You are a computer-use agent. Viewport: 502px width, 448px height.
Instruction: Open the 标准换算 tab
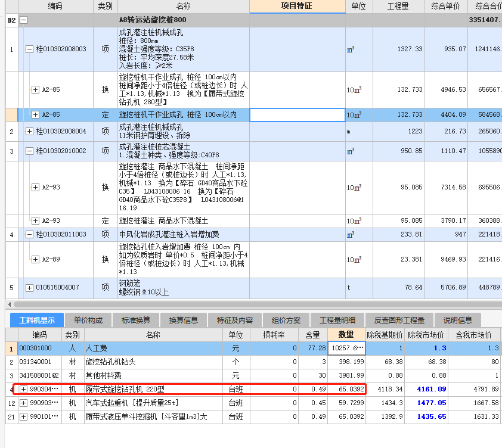[136, 320]
